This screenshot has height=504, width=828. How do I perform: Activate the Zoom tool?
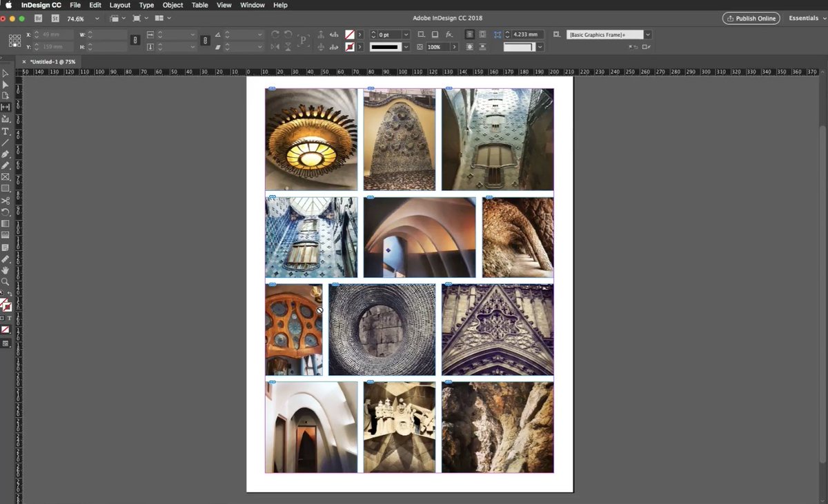(x=6, y=281)
